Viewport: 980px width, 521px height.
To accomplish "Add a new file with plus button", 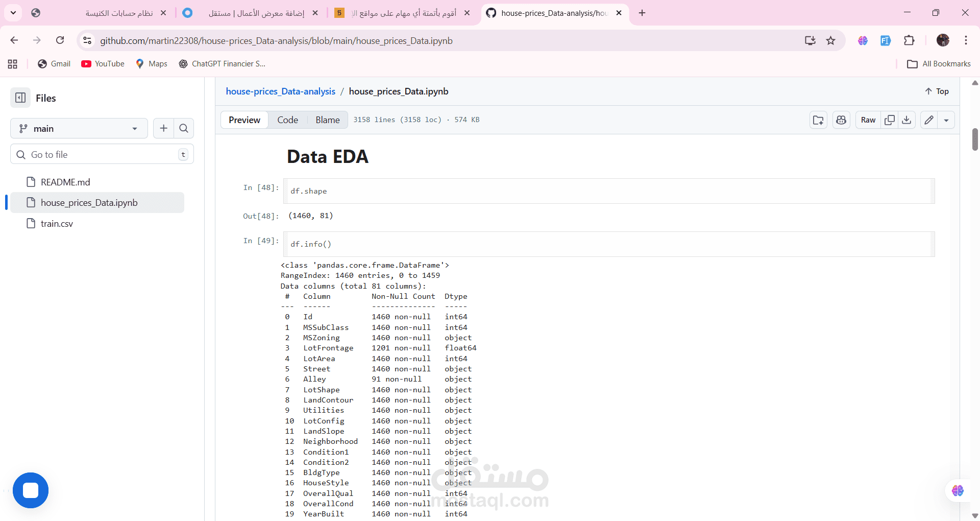I will click(x=163, y=128).
